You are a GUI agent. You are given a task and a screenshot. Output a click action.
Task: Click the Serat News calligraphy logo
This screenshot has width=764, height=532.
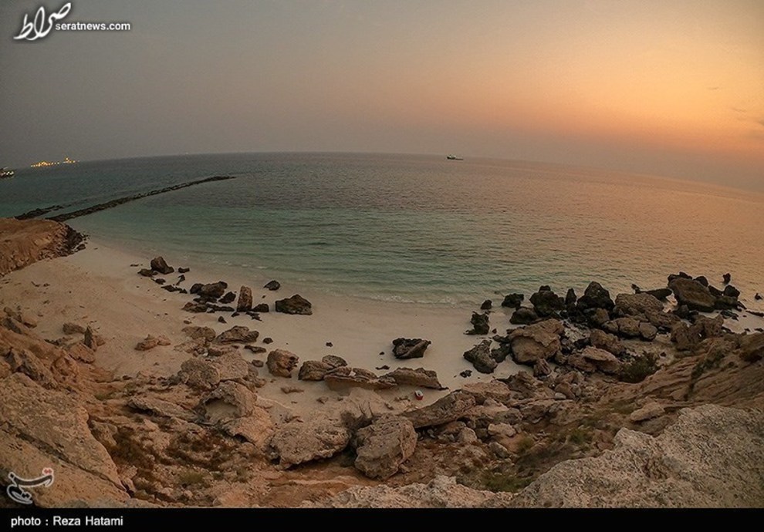(x=42, y=21)
